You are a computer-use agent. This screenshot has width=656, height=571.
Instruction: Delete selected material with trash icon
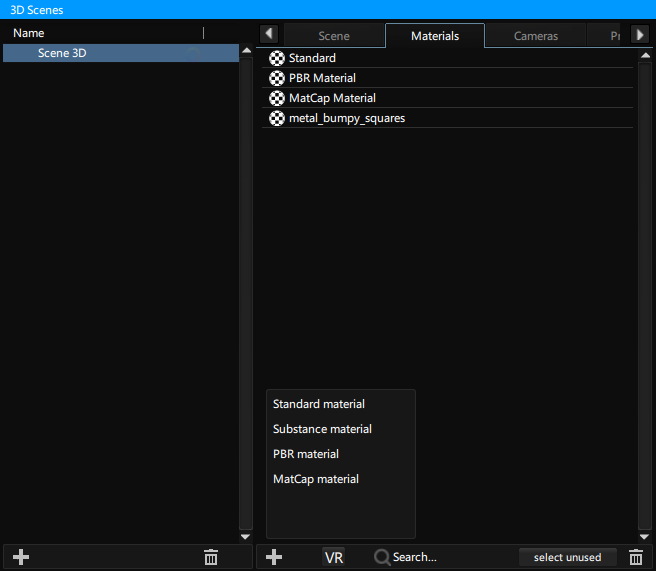[x=636, y=557]
